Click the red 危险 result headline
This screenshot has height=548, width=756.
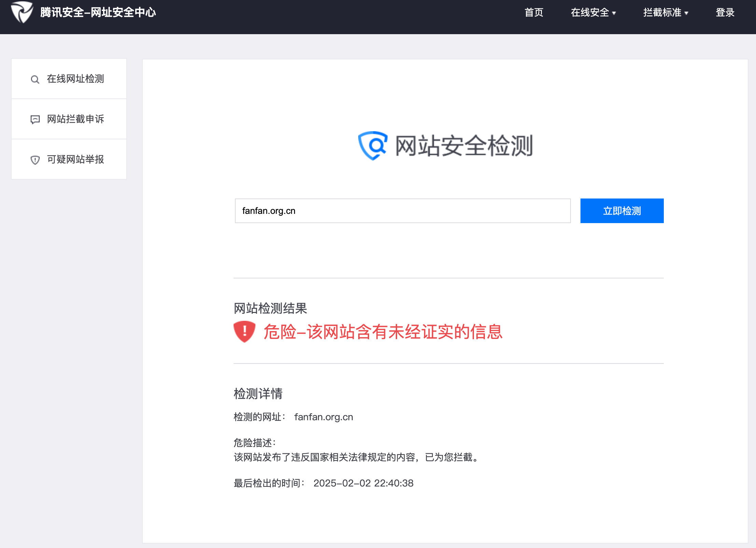tap(383, 332)
